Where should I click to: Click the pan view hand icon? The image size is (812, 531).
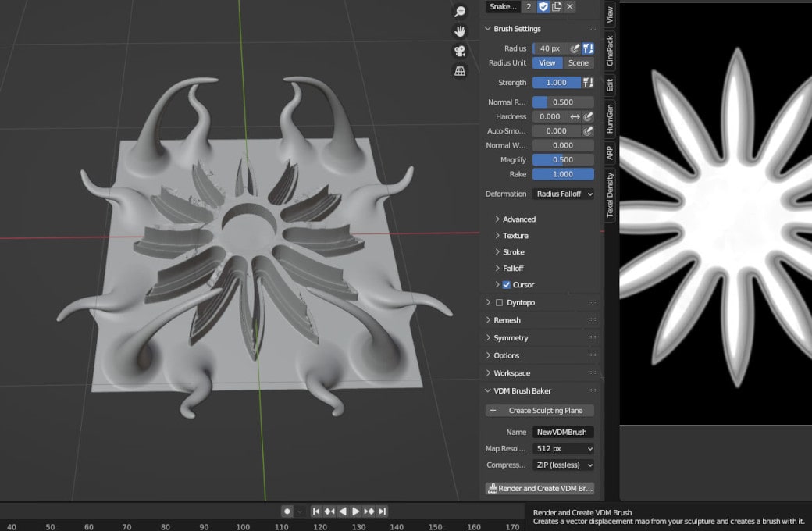[x=460, y=31]
